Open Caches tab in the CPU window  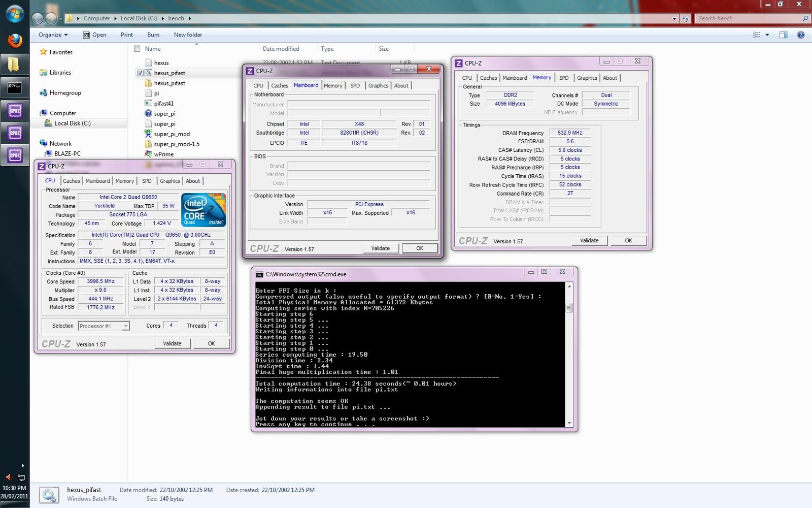click(x=72, y=181)
